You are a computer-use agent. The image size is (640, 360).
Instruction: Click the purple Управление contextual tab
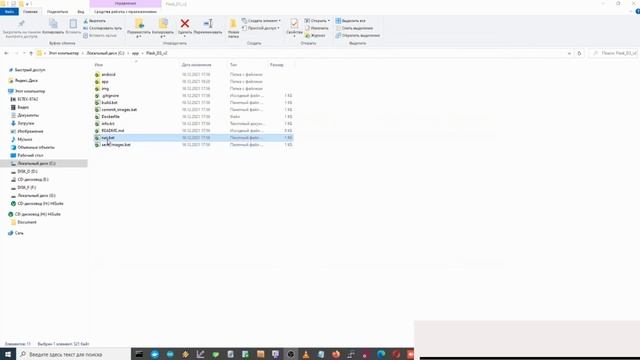pos(125,4)
